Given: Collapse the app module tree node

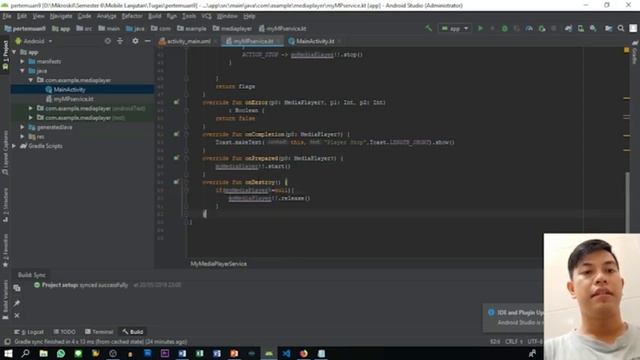Looking at the screenshot, I should [14, 52].
